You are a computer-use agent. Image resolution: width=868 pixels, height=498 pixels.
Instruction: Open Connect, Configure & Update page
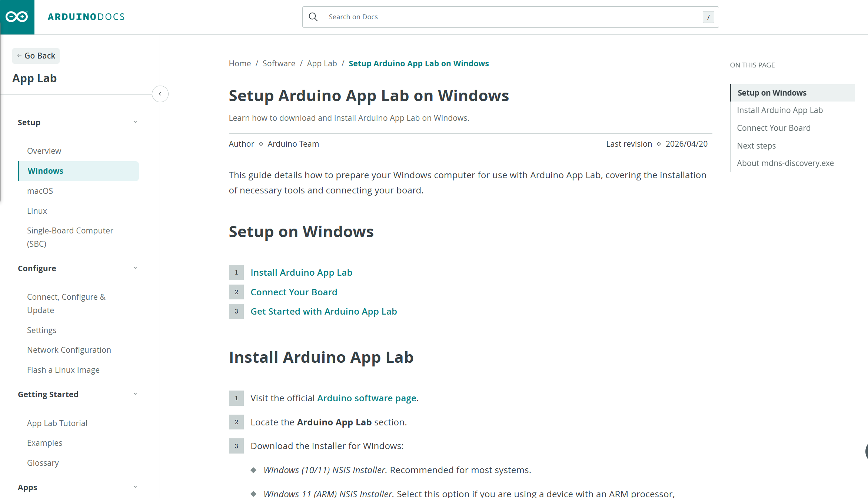[x=66, y=303]
